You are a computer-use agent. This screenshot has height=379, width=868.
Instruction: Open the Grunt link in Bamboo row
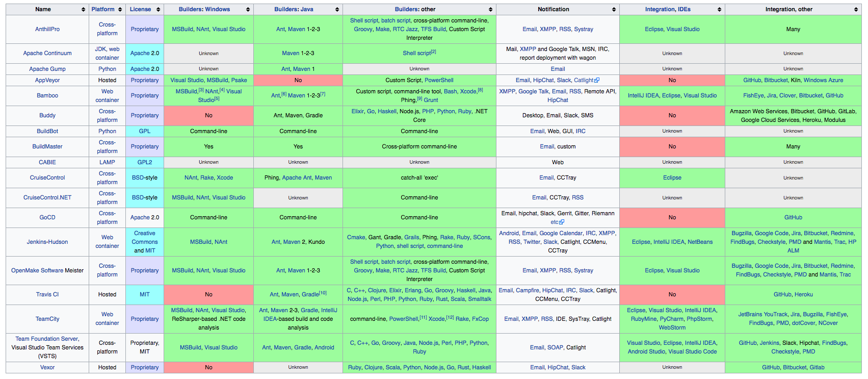[431, 100]
